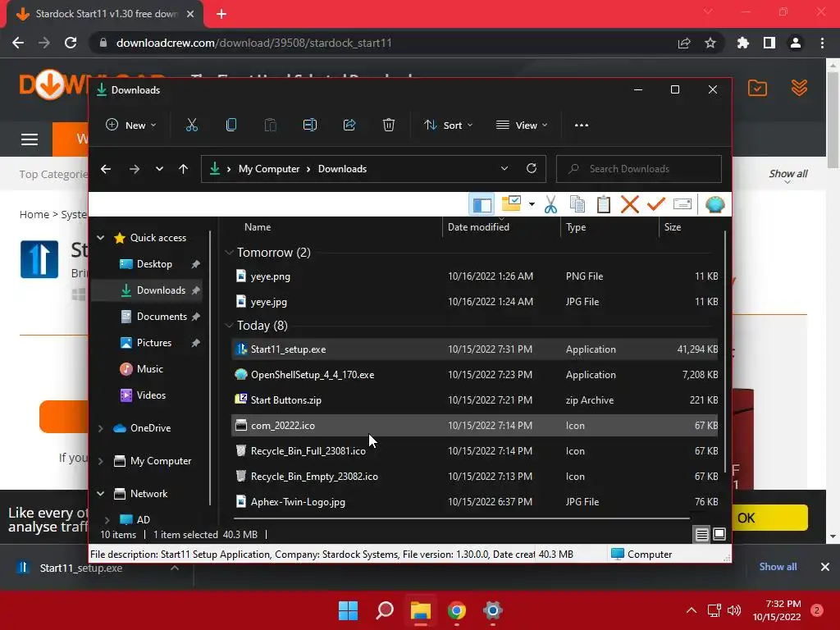Select OpenShellSetup_4_4_170.exe file
Screen dimensions: 840x630
[475, 374]
